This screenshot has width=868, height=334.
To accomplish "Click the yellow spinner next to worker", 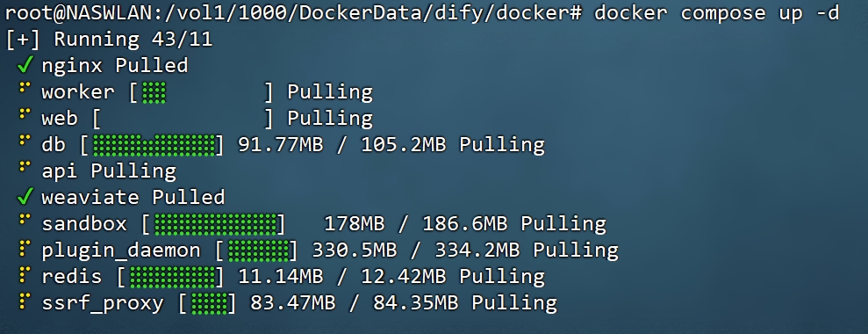I will coord(23,87).
